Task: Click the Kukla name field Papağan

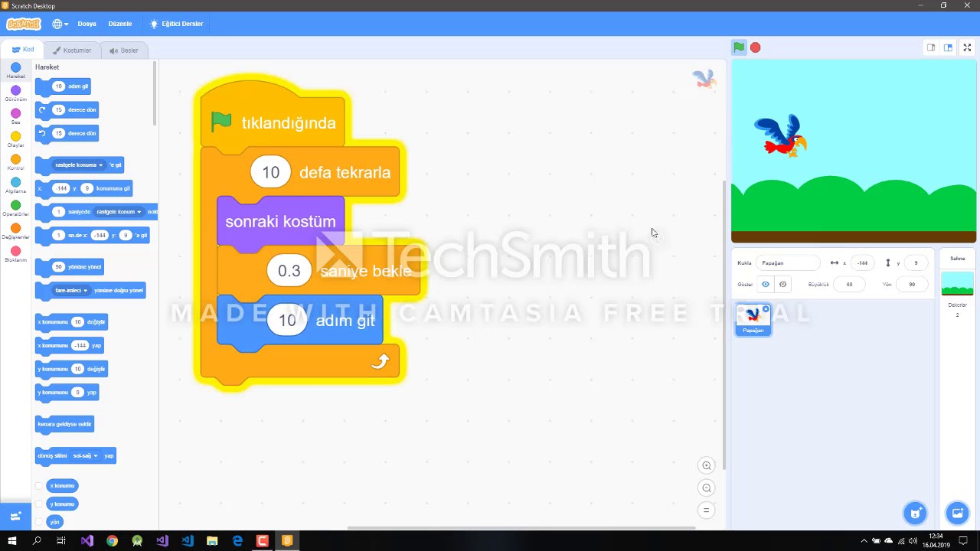Action: click(x=788, y=262)
